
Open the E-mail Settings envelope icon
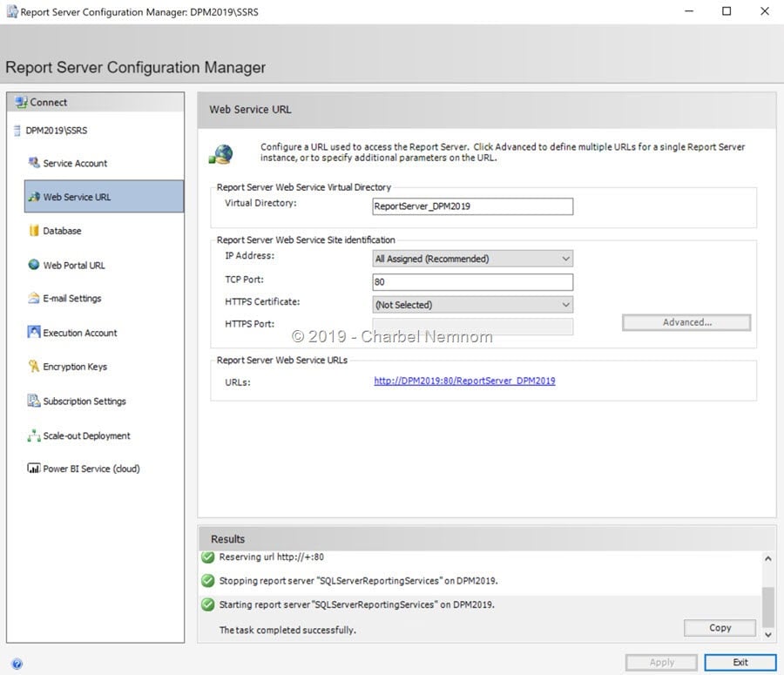[33, 298]
